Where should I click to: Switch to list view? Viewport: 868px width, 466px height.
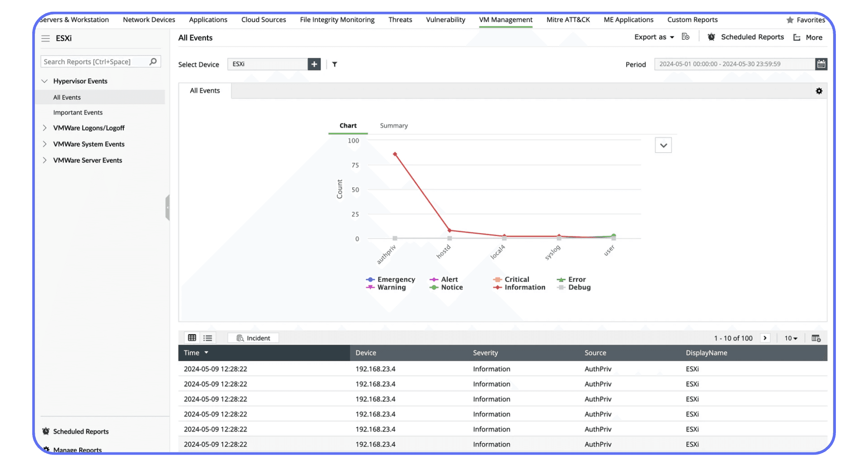pyautogui.click(x=208, y=338)
